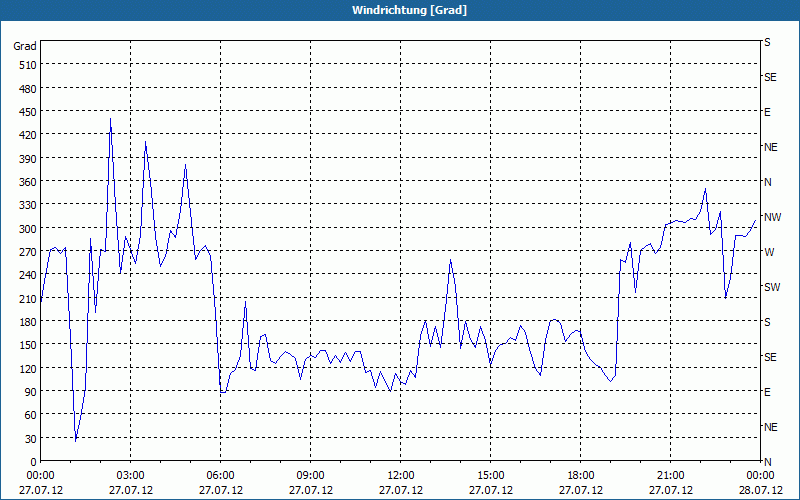Screen dimensions: 800x500
Task: Click the highest peak of the blue line
Action: click(x=110, y=119)
